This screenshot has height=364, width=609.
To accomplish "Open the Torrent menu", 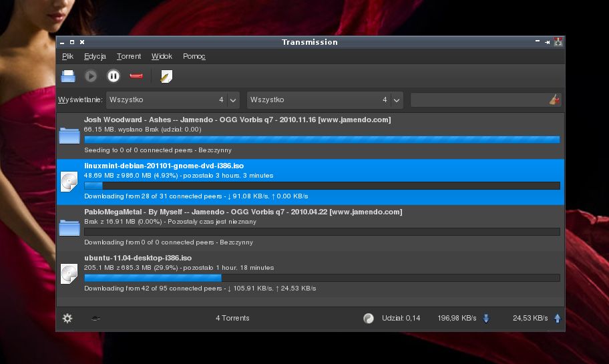I will (x=129, y=56).
